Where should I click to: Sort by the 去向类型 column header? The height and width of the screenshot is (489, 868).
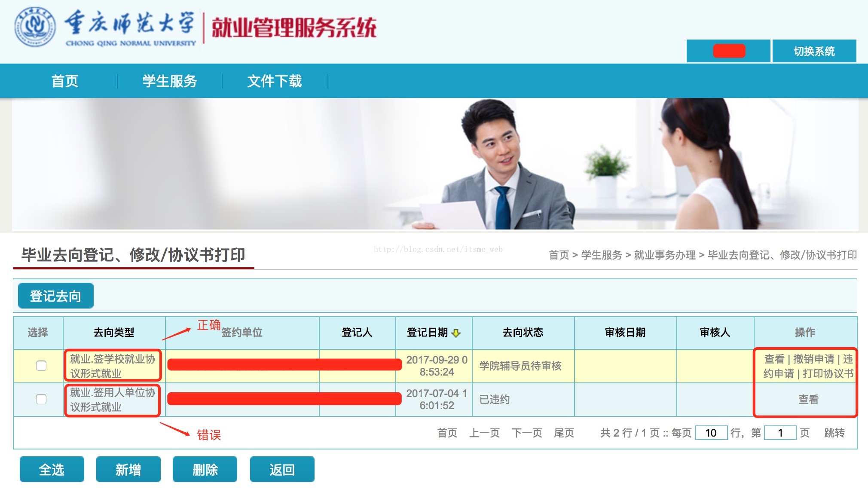coord(114,332)
